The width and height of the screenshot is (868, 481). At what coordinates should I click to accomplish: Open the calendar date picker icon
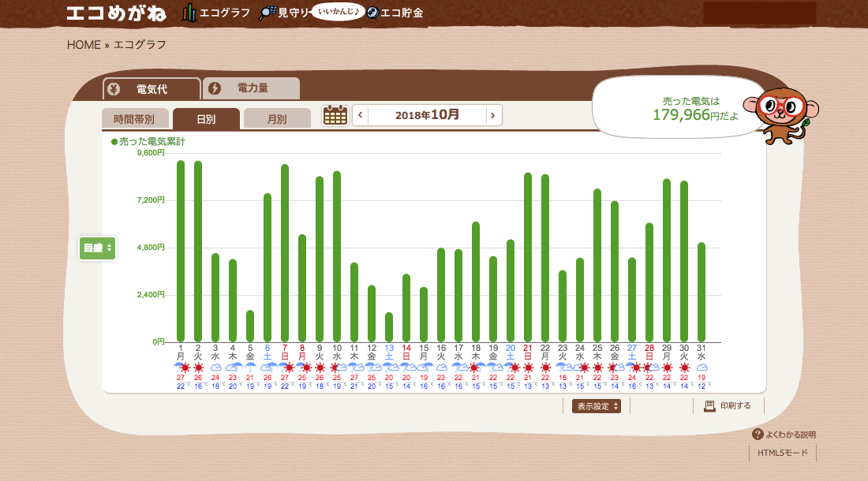335,115
